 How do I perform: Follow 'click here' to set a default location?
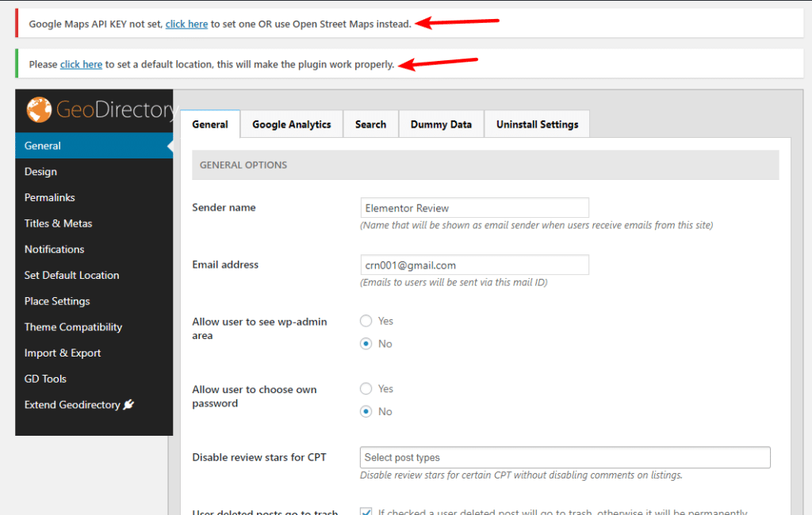pos(81,63)
